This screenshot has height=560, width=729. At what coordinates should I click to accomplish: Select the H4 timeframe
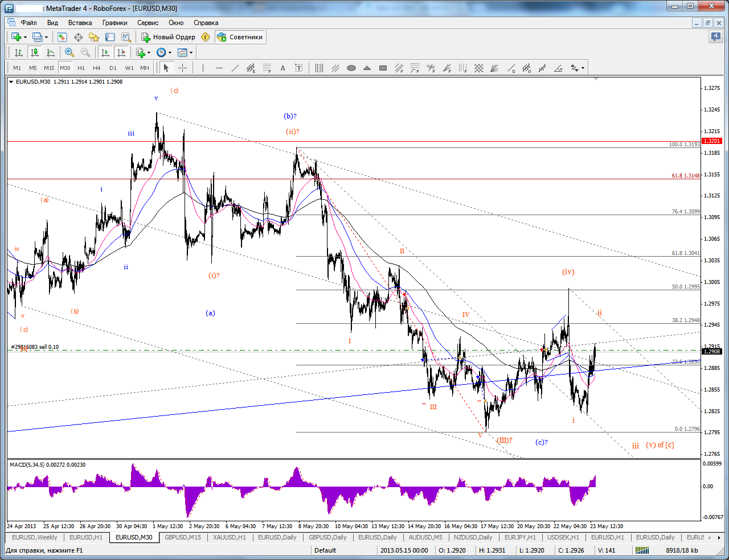tap(97, 68)
